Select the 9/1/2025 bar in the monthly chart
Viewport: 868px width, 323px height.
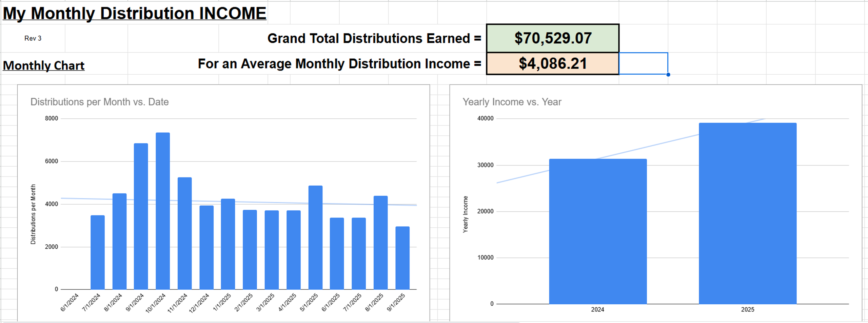pyautogui.click(x=402, y=258)
